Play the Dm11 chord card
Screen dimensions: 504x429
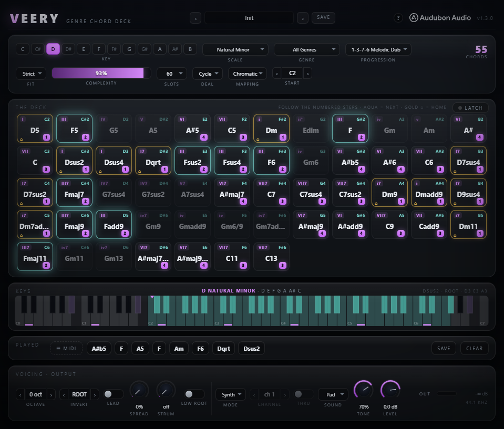[x=468, y=224]
